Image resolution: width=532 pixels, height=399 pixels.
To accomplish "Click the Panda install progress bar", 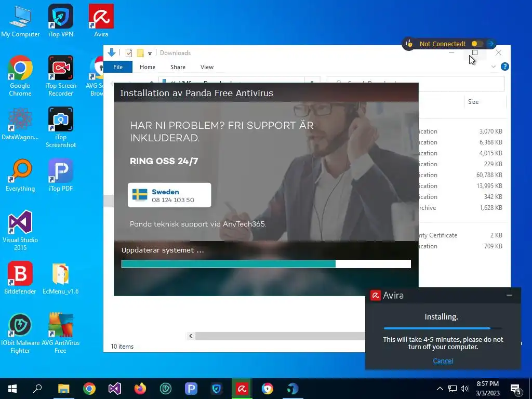I will point(266,264).
